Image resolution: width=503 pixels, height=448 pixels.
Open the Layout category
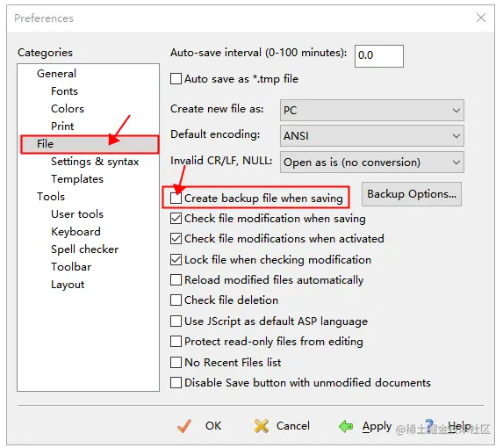pyautogui.click(x=68, y=285)
